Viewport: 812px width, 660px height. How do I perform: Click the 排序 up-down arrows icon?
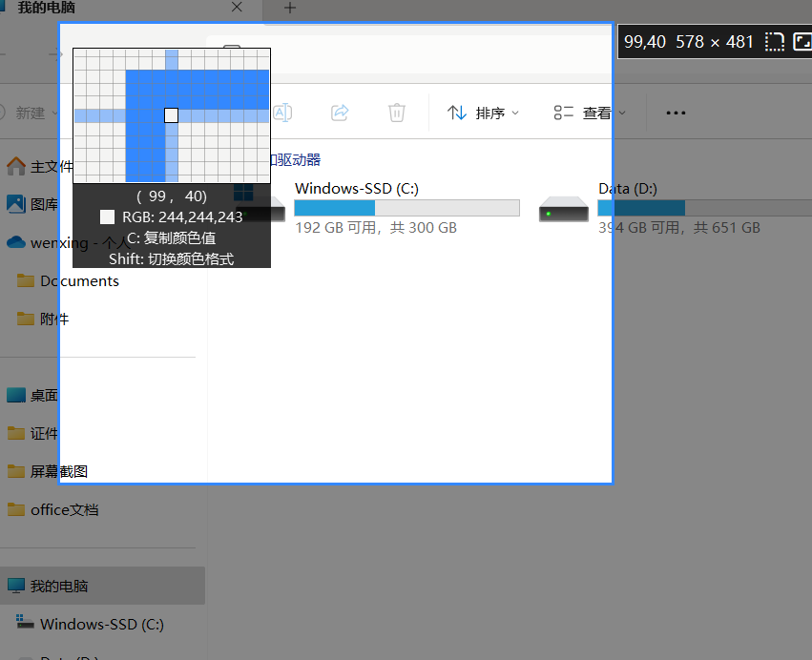[x=457, y=113]
